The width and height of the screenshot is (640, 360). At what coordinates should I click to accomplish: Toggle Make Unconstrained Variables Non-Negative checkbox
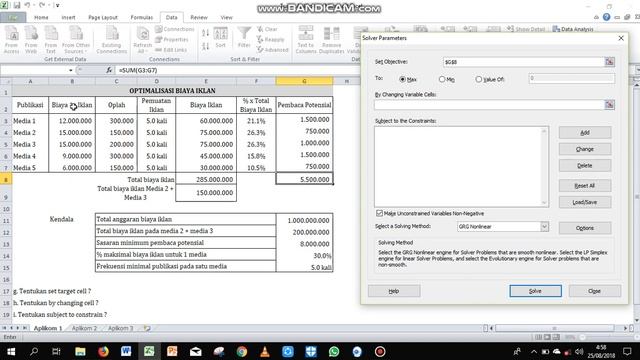tap(379, 213)
